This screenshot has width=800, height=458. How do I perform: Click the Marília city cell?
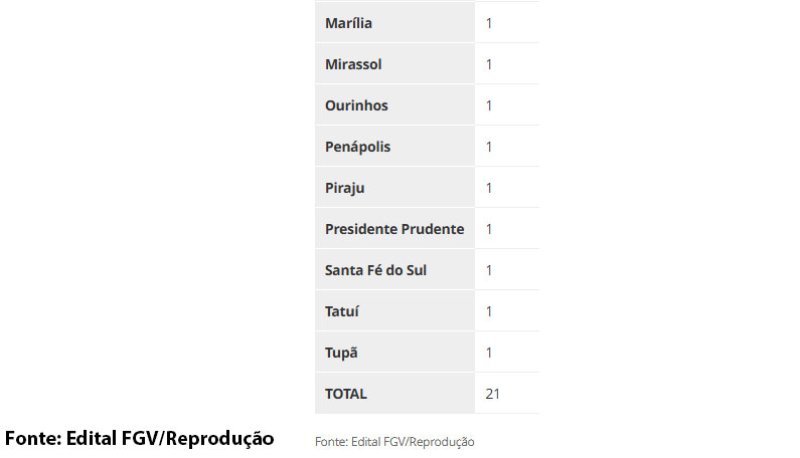coord(346,23)
